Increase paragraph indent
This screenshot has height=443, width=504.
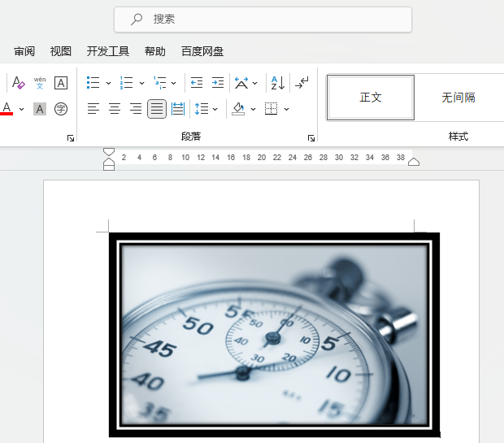pos(218,83)
